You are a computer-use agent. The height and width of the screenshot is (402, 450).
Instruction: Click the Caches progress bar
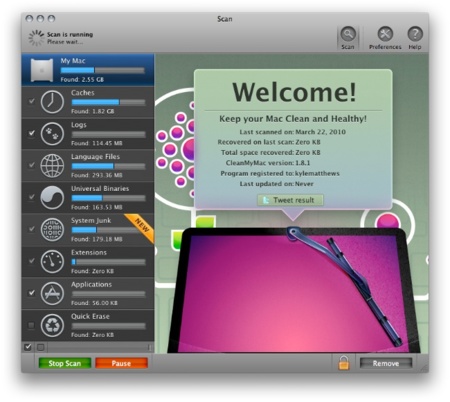[109, 102]
